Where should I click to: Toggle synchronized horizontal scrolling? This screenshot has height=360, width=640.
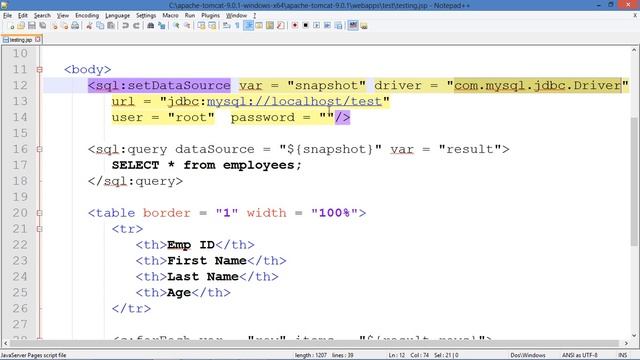point(212,26)
